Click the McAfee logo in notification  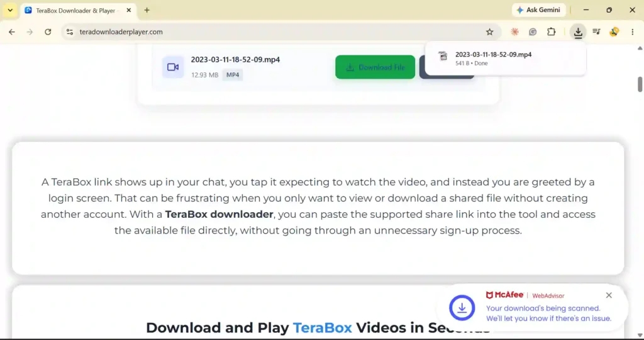(x=505, y=295)
